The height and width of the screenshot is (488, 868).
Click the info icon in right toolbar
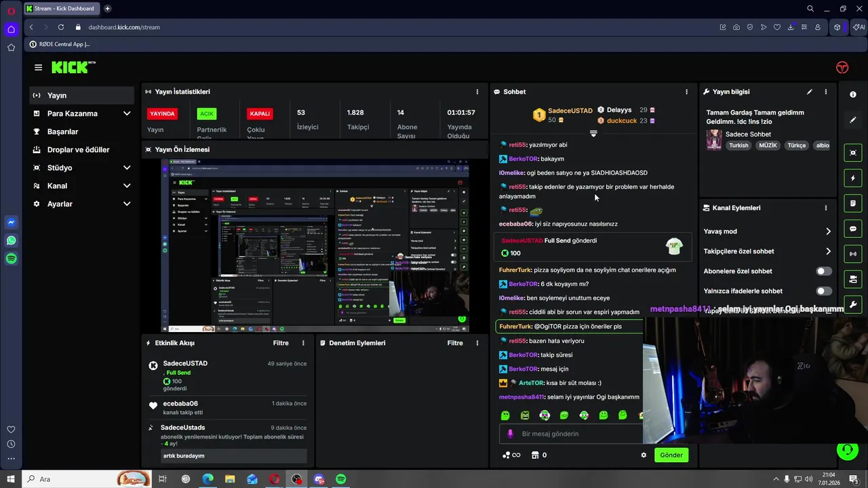click(853, 95)
